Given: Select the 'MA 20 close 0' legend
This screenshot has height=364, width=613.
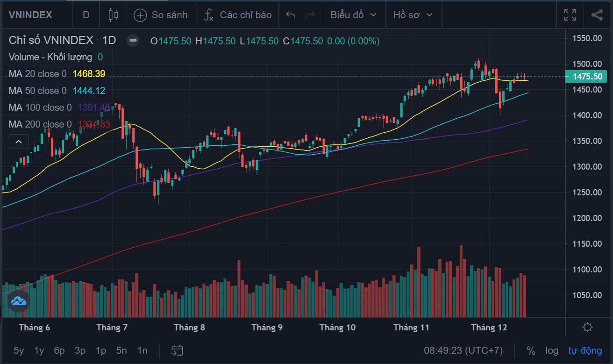Looking at the screenshot, I should (x=37, y=74).
